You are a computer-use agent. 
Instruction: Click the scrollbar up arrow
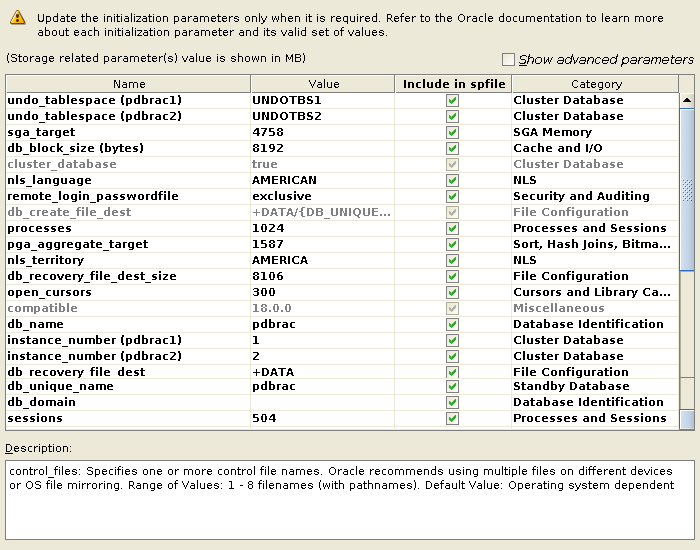pos(687,100)
